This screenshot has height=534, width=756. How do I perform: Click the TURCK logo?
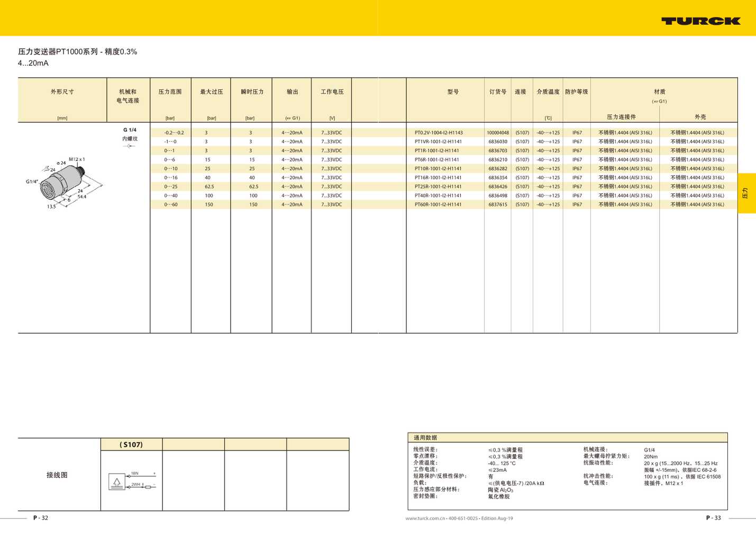point(700,21)
